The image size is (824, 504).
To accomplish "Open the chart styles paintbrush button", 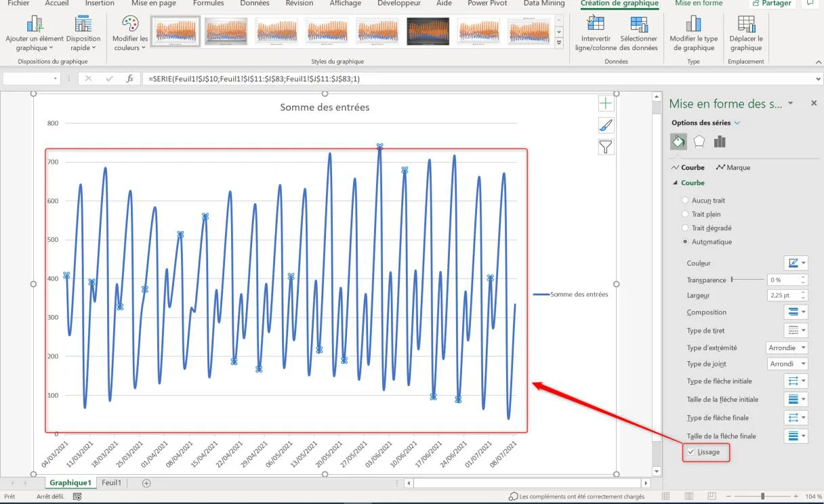I will (x=606, y=125).
